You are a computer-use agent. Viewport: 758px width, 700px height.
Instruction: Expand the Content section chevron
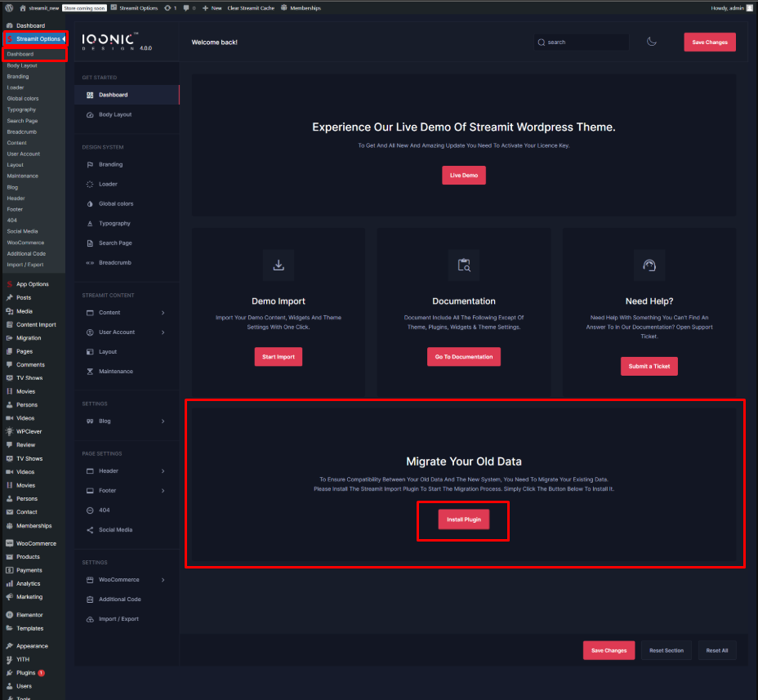coord(163,313)
